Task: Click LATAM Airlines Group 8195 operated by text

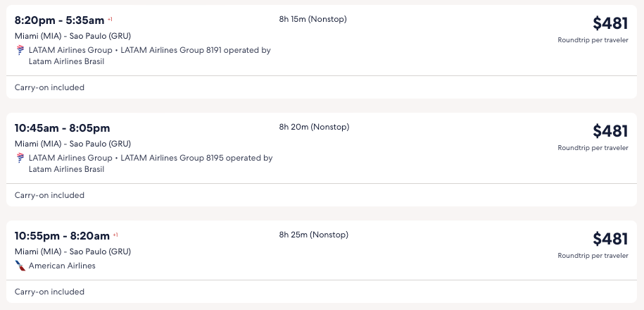Action: click(x=196, y=158)
